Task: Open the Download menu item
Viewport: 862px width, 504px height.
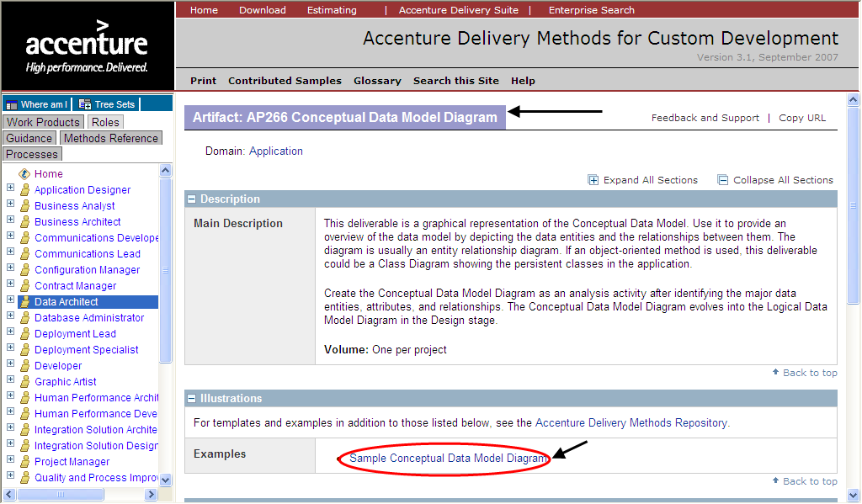Action: pyautogui.click(x=263, y=10)
